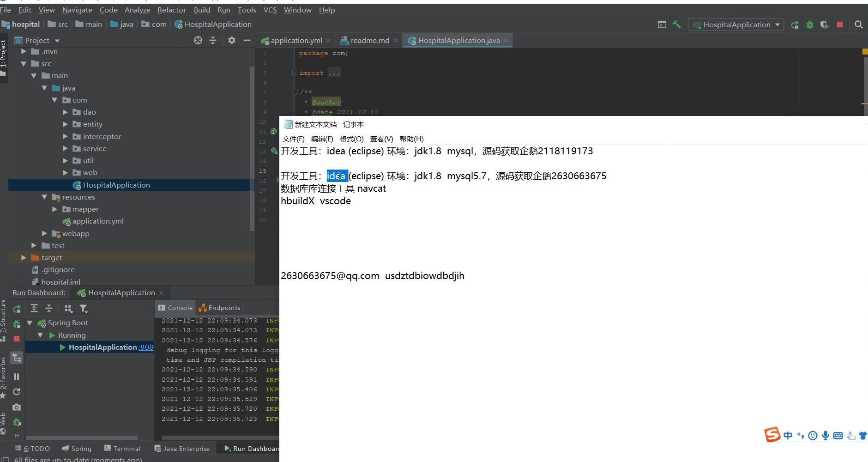868x462 pixels.
Task: Open the VCS menu
Action: tap(270, 10)
